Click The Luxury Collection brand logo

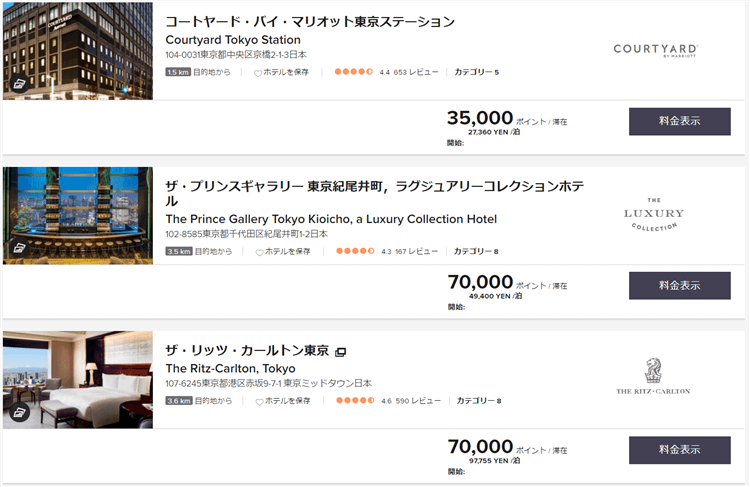(x=653, y=214)
